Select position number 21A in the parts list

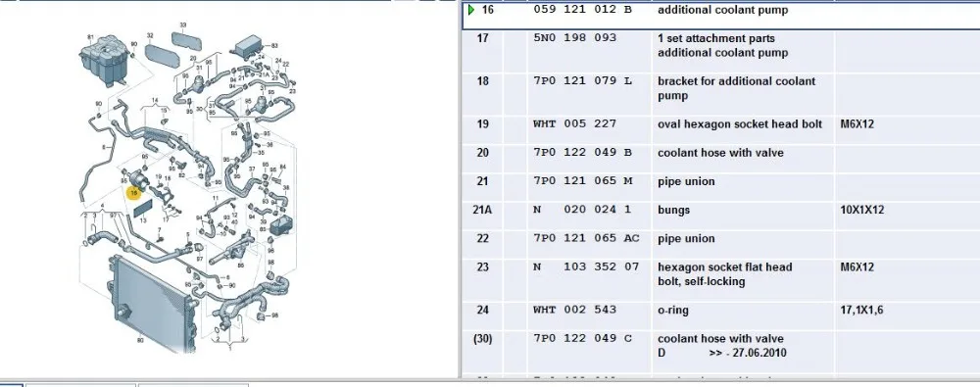[x=482, y=210]
